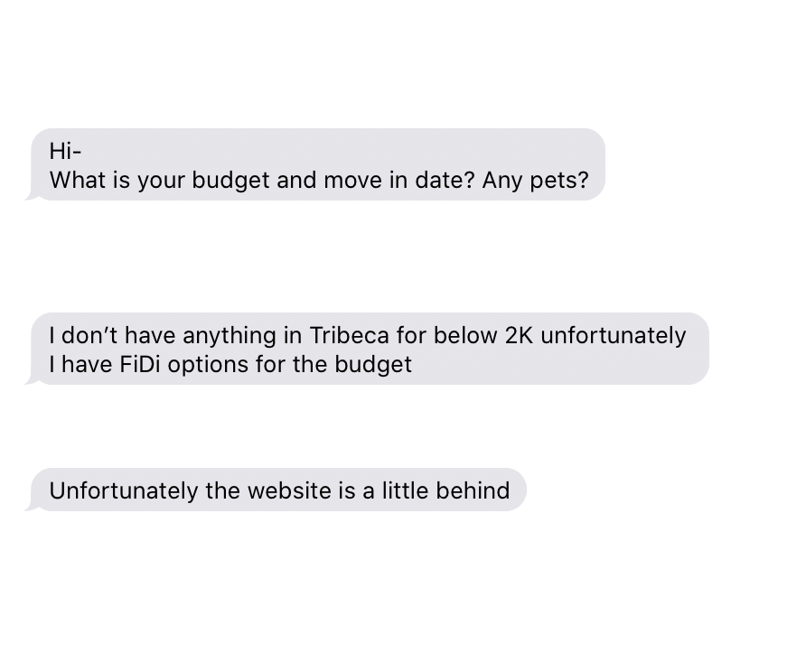Click the word FiDi in the second bubble
This screenshot has width=806, height=672.
point(140,365)
